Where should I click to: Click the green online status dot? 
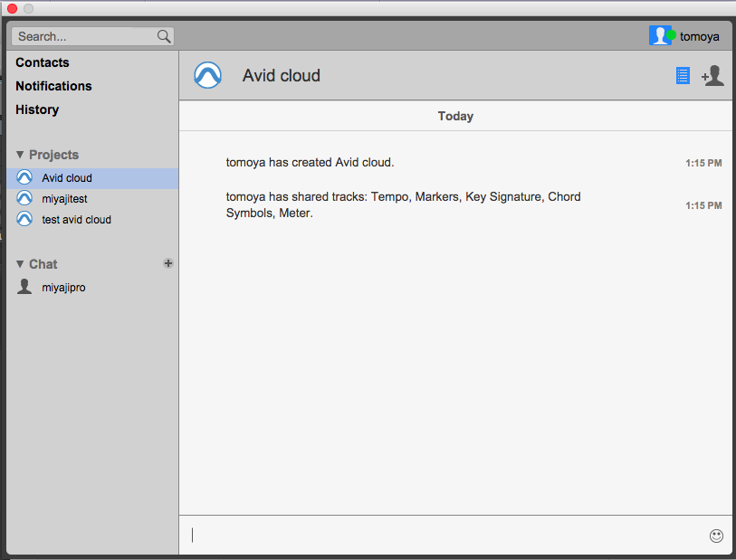(x=671, y=35)
